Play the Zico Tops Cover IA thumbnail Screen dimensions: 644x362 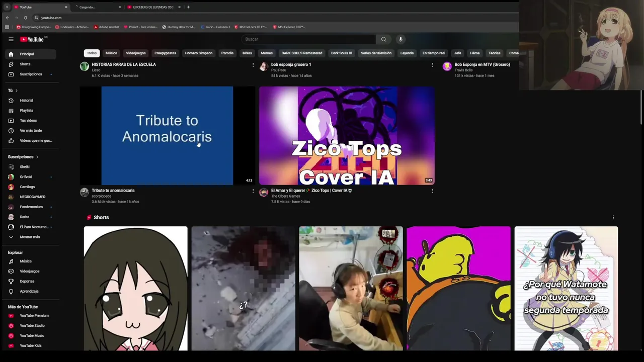[x=347, y=136]
